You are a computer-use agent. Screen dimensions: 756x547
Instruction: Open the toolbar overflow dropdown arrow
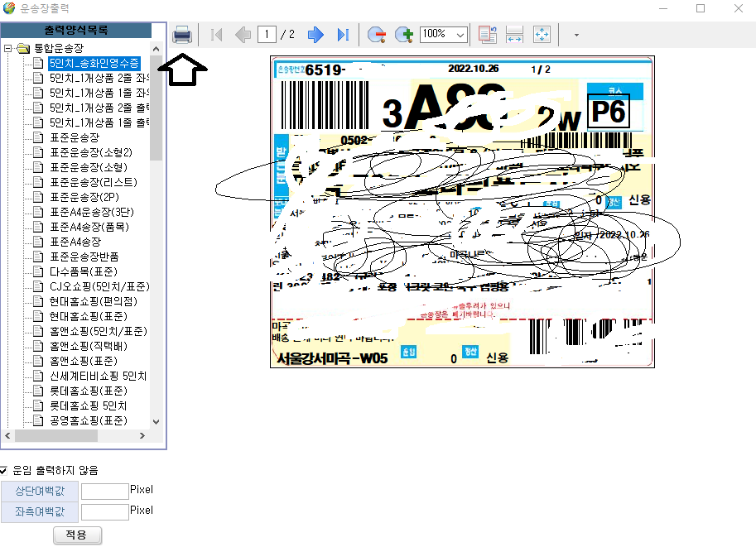pyautogui.click(x=576, y=35)
